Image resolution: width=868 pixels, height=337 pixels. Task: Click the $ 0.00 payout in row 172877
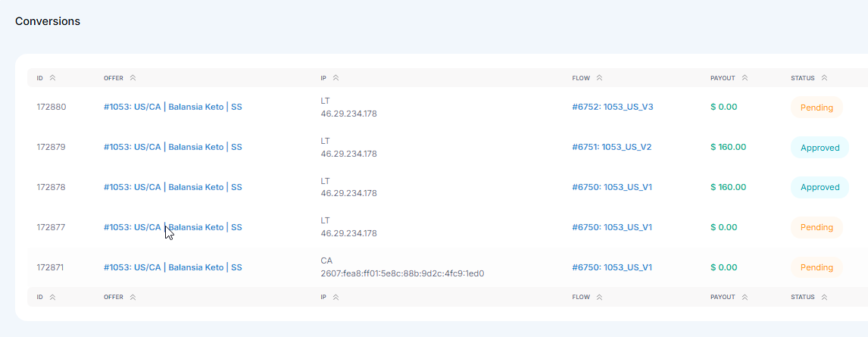(724, 227)
